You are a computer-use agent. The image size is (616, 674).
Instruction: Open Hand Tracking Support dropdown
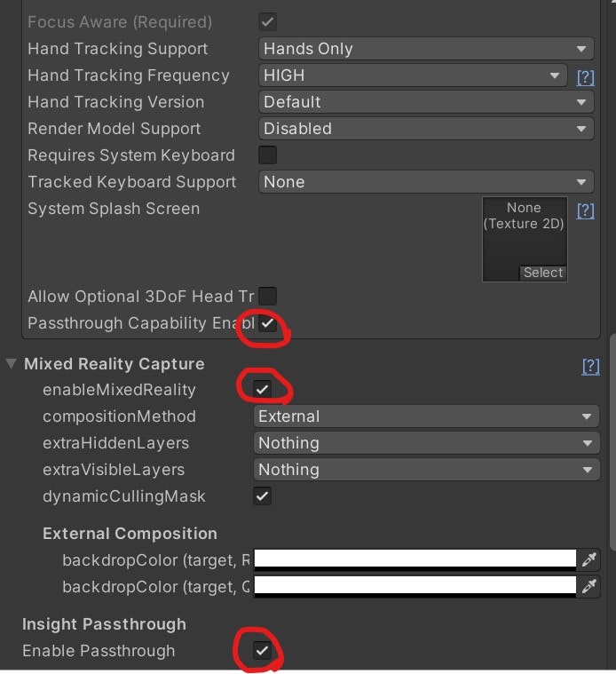[x=426, y=49]
